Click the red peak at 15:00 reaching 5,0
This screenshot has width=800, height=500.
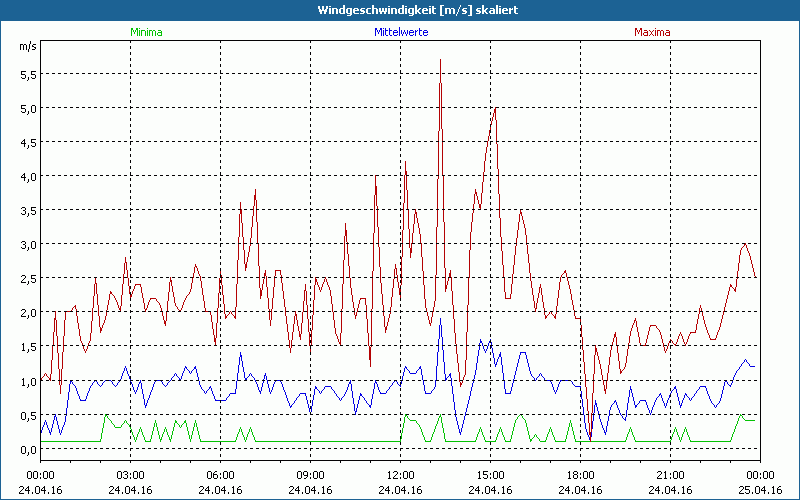495,108
